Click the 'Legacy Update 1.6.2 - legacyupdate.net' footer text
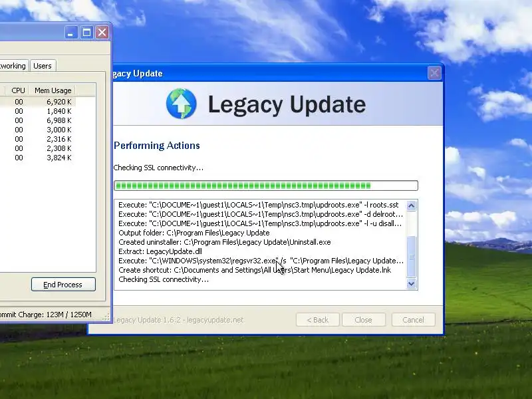The image size is (532, 399). [178, 320]
